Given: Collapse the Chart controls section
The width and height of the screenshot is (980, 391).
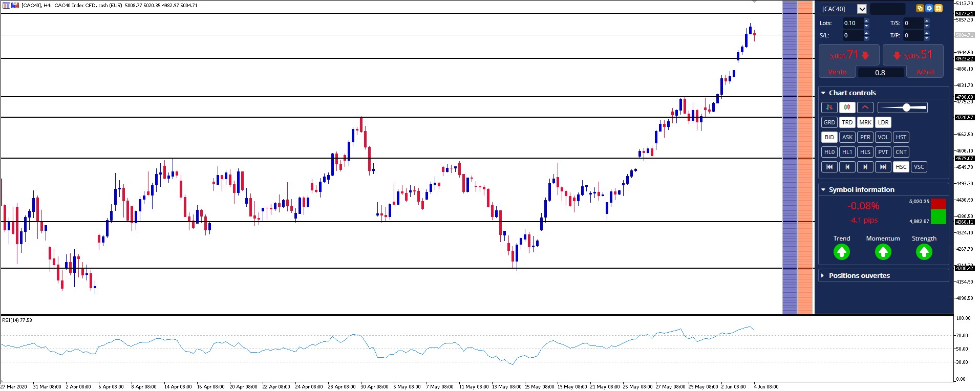Looking at the screenshot, I should tap(823, 93).
